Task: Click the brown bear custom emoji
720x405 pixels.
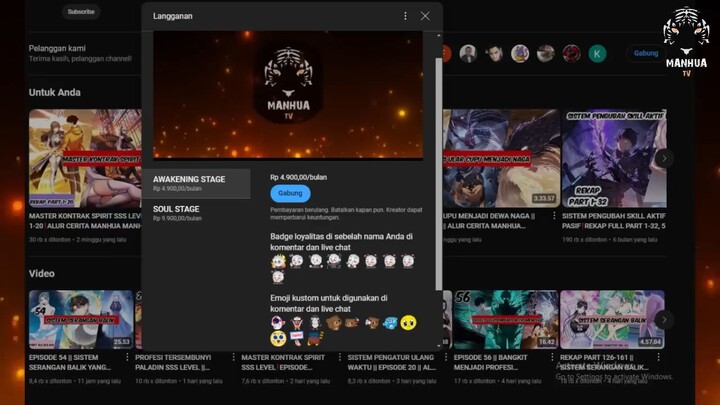Action: point(333,323)
